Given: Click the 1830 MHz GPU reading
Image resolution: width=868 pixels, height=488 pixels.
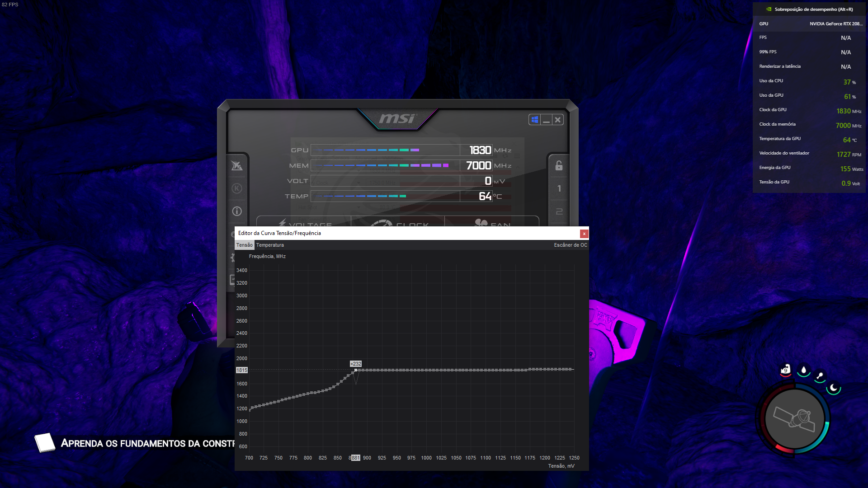Looking at the screenshot, I should click(480, 150).
